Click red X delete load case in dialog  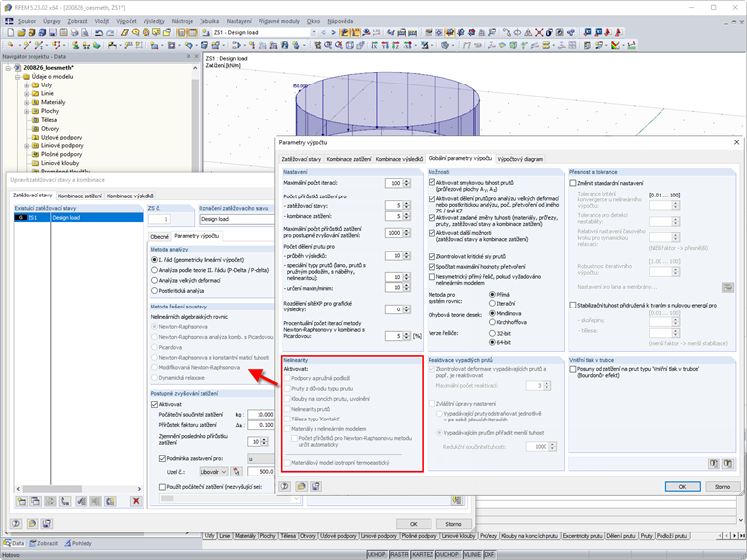point(136,501)
